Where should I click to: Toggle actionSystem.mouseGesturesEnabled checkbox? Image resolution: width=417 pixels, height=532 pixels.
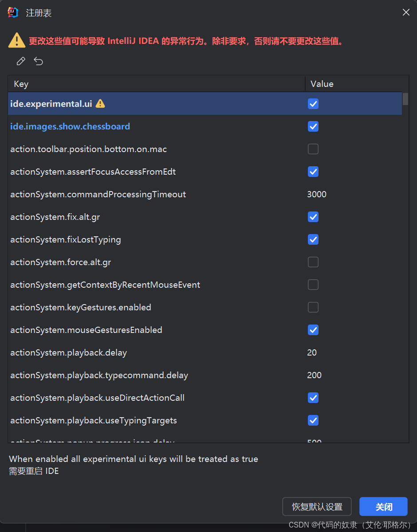click(x=313, y=330)
